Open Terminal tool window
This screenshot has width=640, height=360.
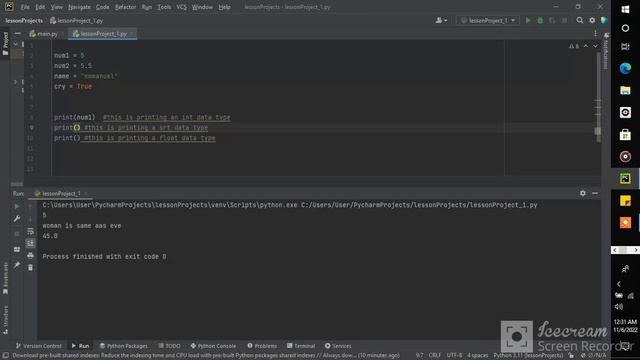(301, 346)
